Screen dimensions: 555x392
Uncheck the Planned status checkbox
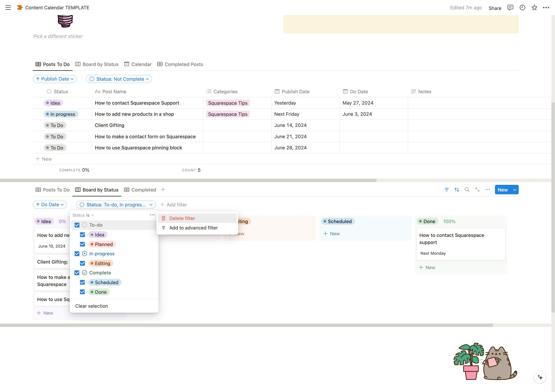click(82, 244)
